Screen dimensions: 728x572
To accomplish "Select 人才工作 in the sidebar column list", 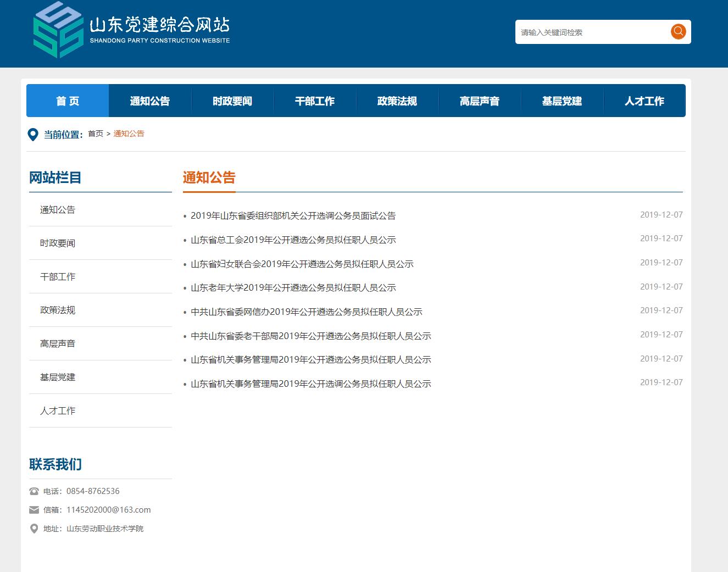I will click(x=57, y=410).
